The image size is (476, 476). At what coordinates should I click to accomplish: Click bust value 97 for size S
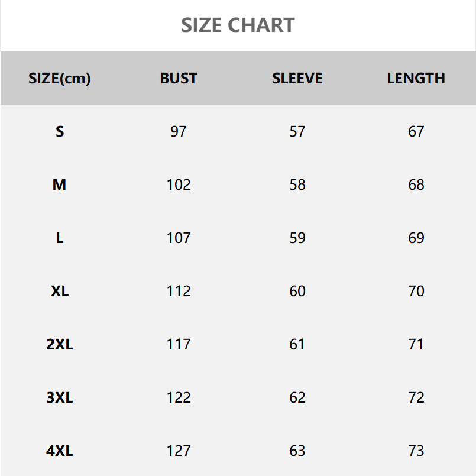[179, 131]
